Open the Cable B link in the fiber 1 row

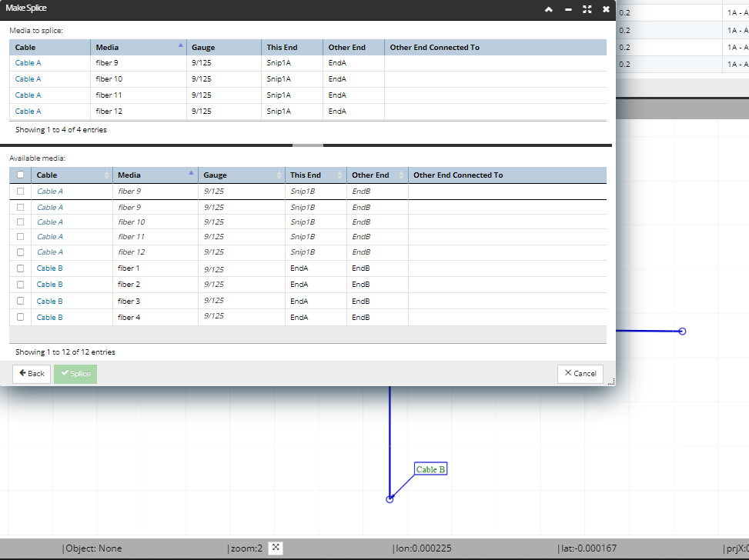click(x=50, y=268)
